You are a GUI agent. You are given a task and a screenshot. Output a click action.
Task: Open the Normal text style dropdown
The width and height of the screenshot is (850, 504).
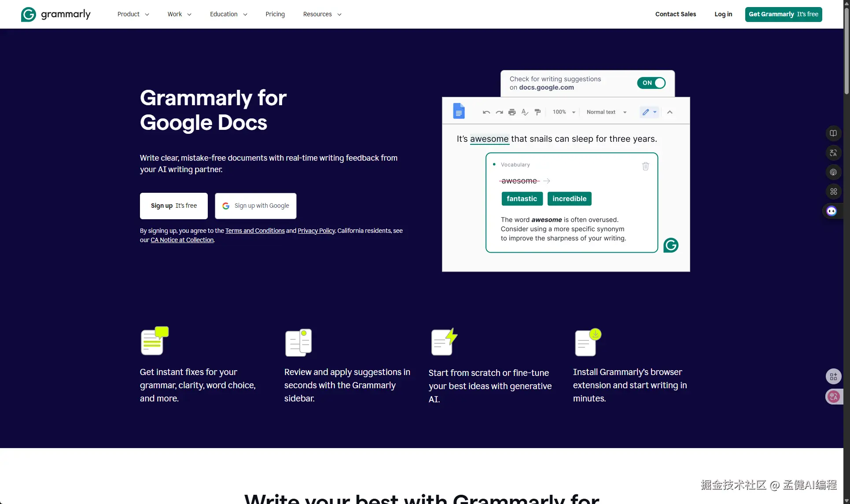point(606,112)
